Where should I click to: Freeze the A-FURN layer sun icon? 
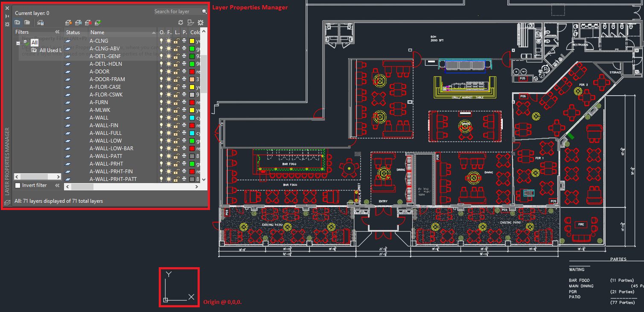tap(169, 102)
